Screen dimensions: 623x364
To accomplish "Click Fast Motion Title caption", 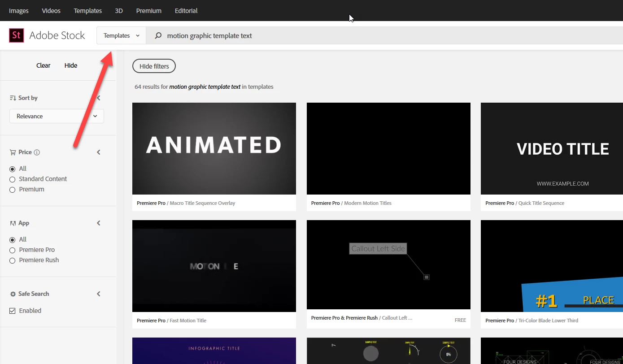I will point(188,321).
